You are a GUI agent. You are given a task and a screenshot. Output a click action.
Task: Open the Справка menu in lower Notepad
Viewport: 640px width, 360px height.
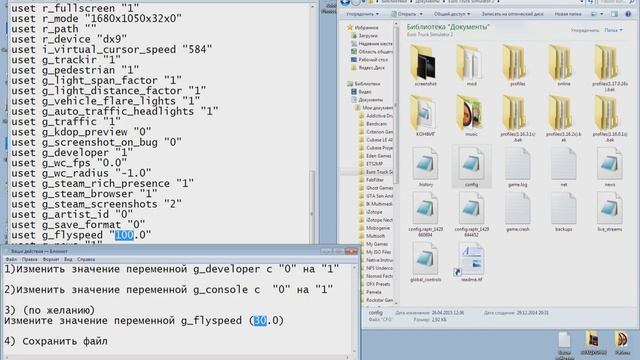coord(86,259)
